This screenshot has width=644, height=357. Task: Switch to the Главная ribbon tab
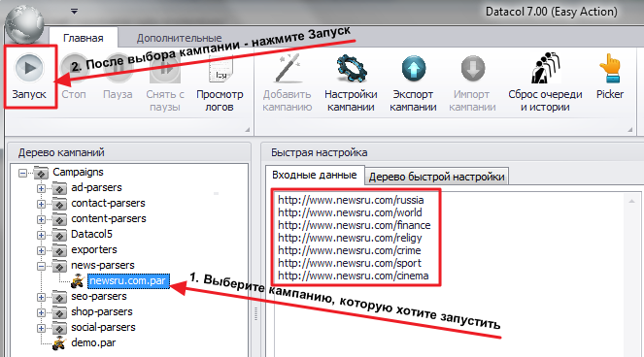click(84, 38)
